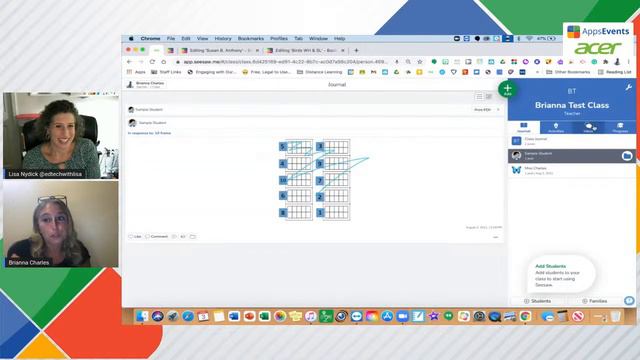The height and width of the screenshot is (360, 640).
Task: Click the 'In response to: 10 Frame' link
Action: click(149, 133)
